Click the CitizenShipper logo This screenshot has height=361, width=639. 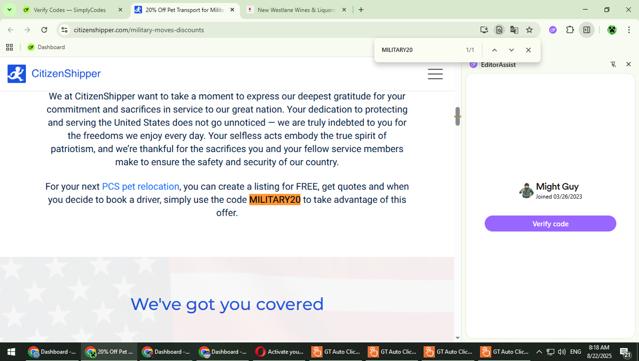coord(54,74)
